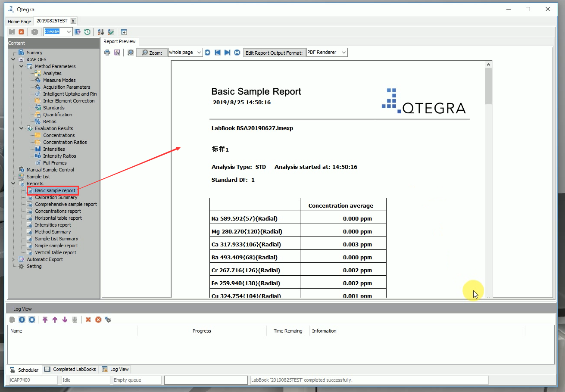
Task: Select Quantification in the tree
Action: point(57,115)
